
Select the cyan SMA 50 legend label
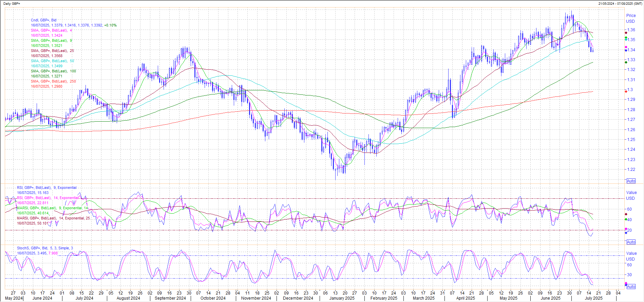point(52,61)
